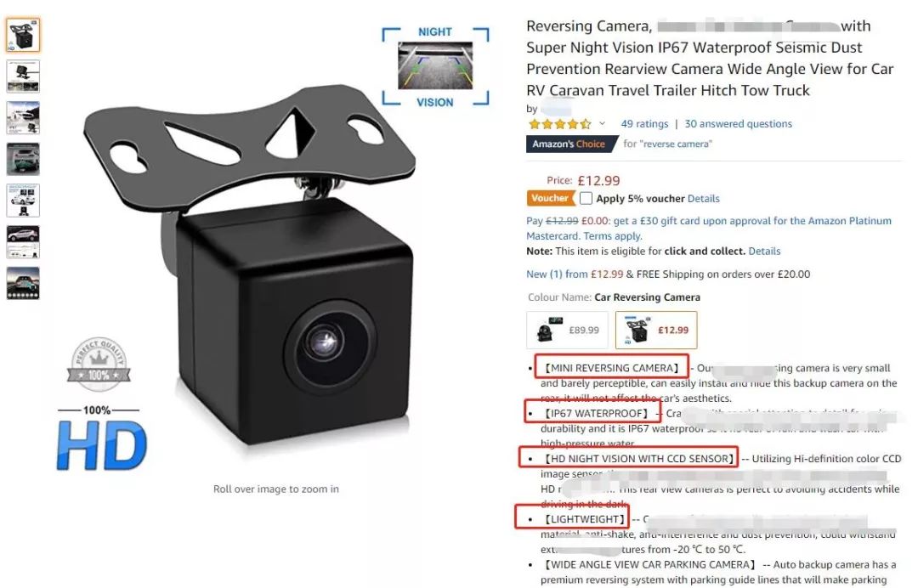Tick the Apply 5% voucher checkbox
918x588 pixels.
coord(586,198)
